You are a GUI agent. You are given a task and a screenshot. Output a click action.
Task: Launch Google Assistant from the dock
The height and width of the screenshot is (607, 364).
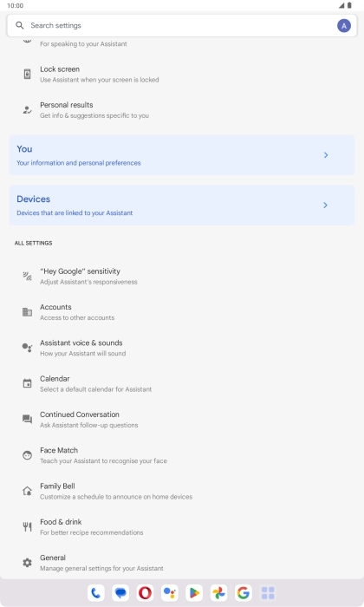coord(169,592)
